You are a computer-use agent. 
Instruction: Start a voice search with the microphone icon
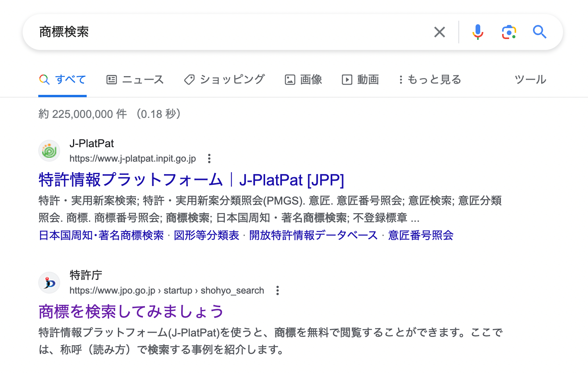477,32
